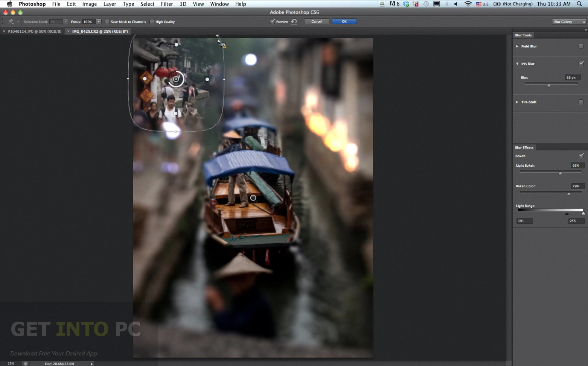Open the Photoshop application menu
Image resolution: width=588 pixels, height=366 pixels.
[x=32, y=4]
